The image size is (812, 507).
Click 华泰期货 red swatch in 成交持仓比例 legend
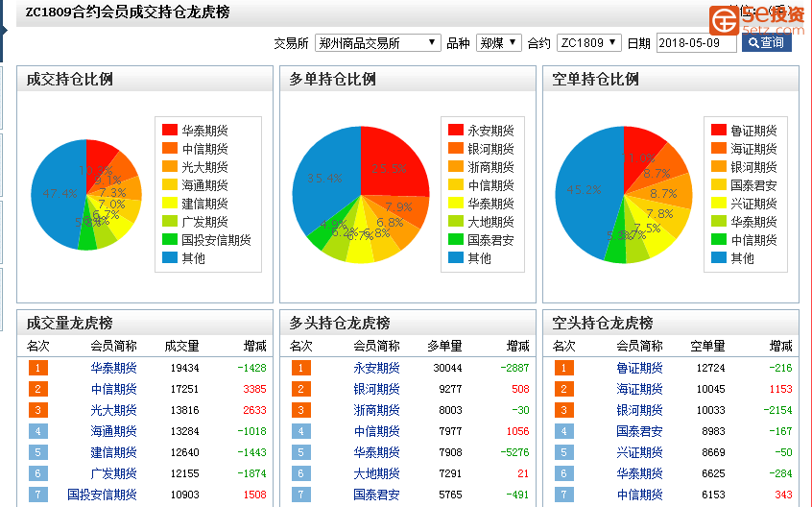[x=170, y=130]
